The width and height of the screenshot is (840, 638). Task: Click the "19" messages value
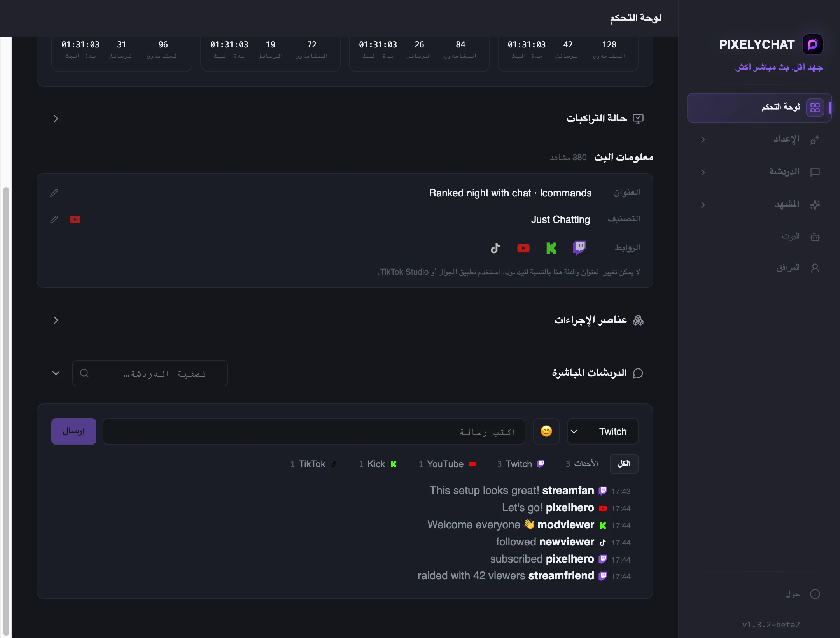[x=271, y=45]
